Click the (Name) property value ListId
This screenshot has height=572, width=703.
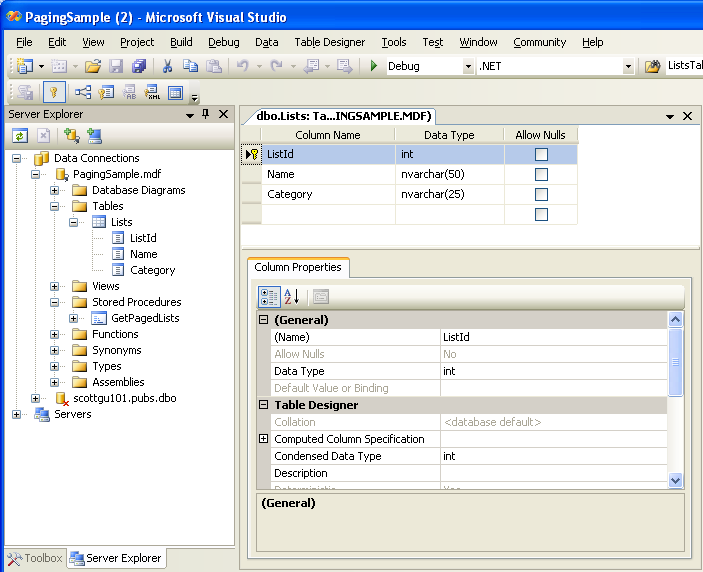click(554, 337)
